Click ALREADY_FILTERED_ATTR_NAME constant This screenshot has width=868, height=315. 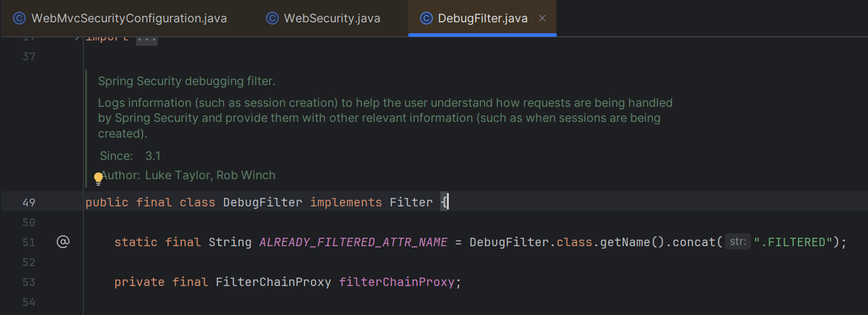coord(353,242)
